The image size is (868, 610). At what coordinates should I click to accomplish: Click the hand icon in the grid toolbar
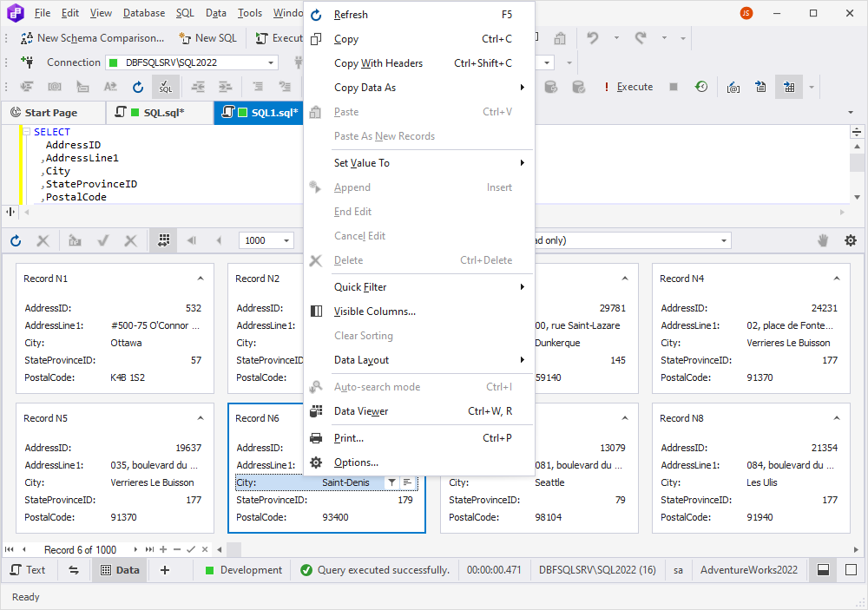823,240
